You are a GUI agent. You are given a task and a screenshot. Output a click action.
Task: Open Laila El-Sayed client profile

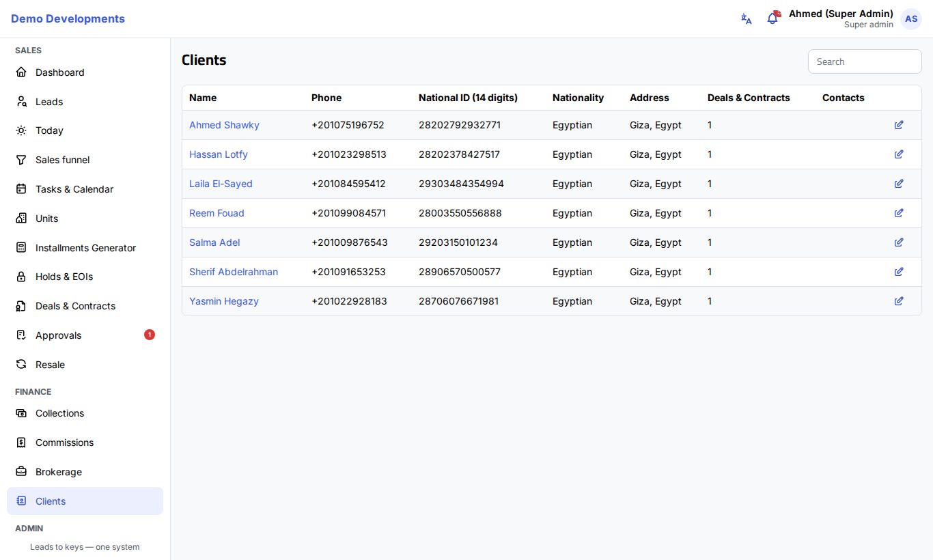[x=221, y=184]
